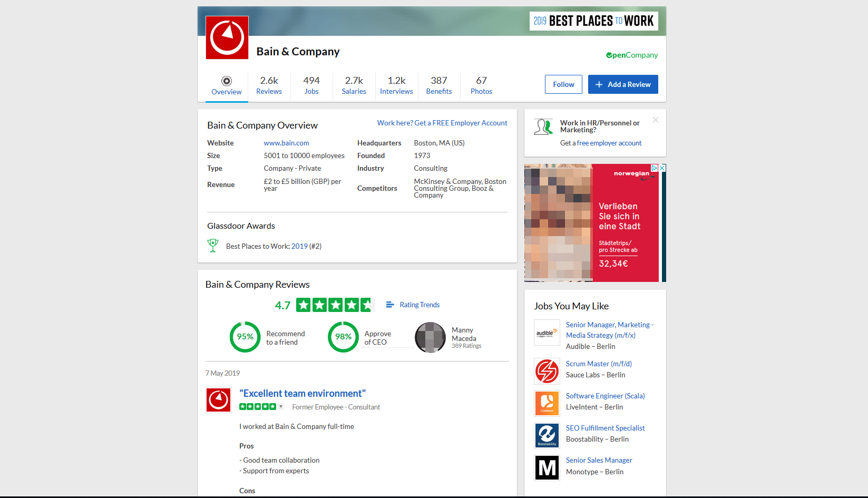Image resolution: width=868 pixels, height=498 pixels.
Task: Expand the review star rating dropdown arrow
Action: [x=281, y=407]
